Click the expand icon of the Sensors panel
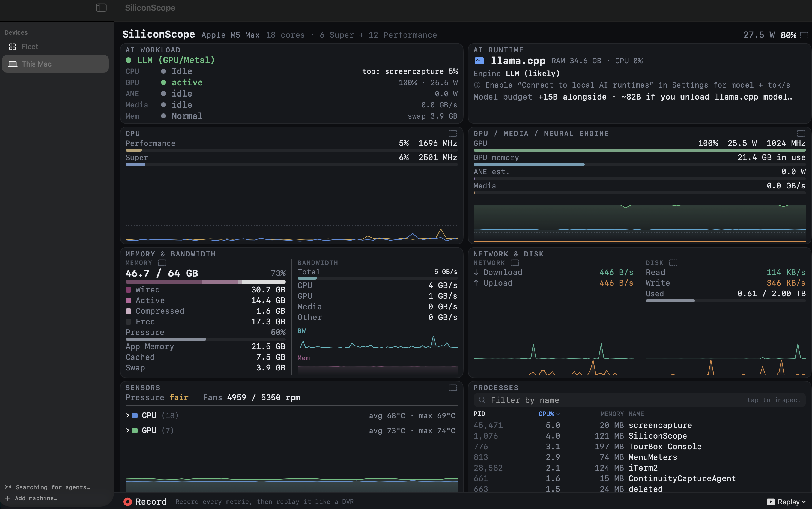 pos(453,387)
